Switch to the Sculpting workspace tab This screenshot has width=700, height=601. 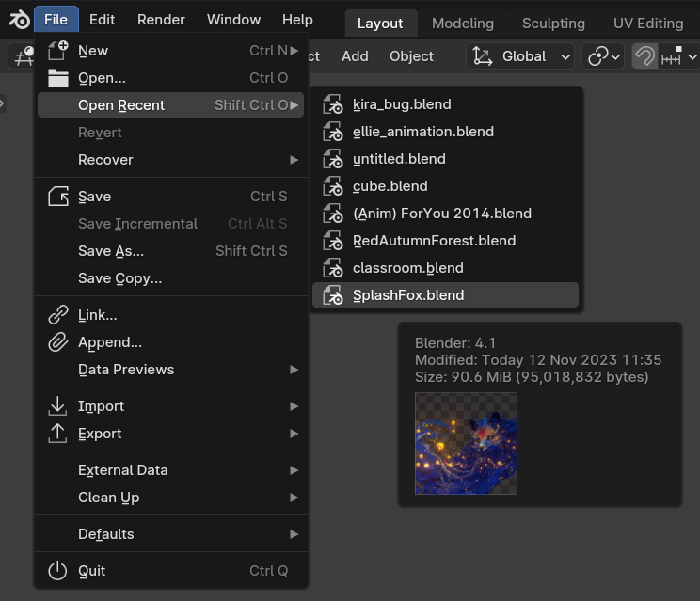[x=553, y=24]
